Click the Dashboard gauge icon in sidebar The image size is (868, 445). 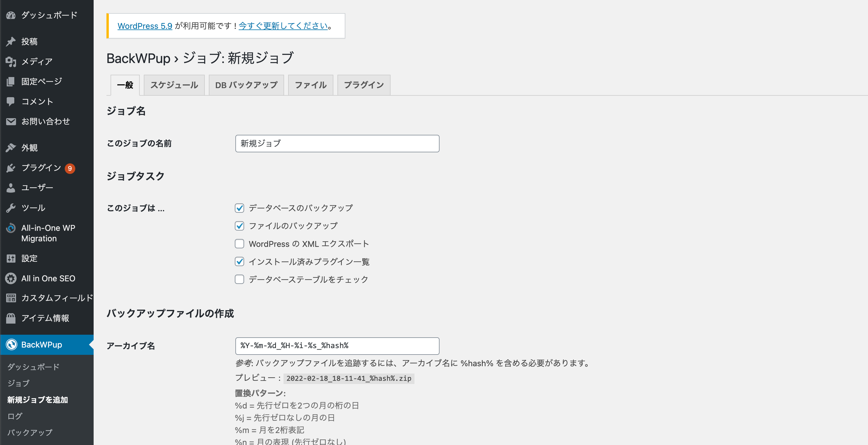click(11, 15)
